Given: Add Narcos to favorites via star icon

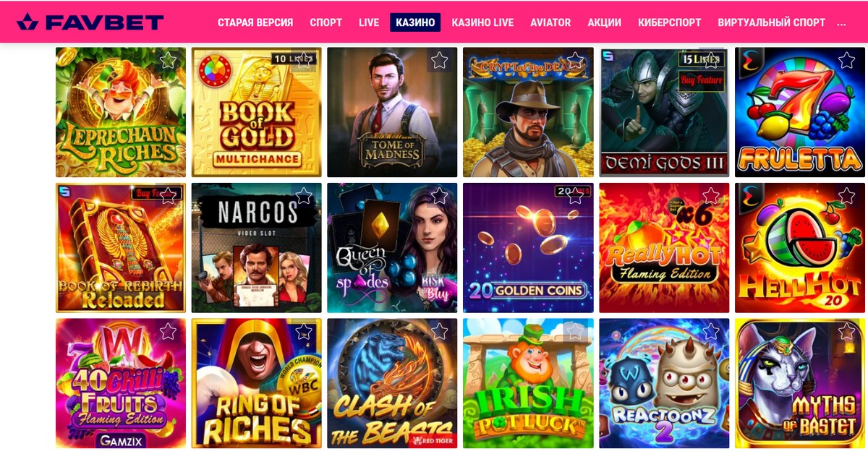Looking at the screenshot, I should click(304, 195).
